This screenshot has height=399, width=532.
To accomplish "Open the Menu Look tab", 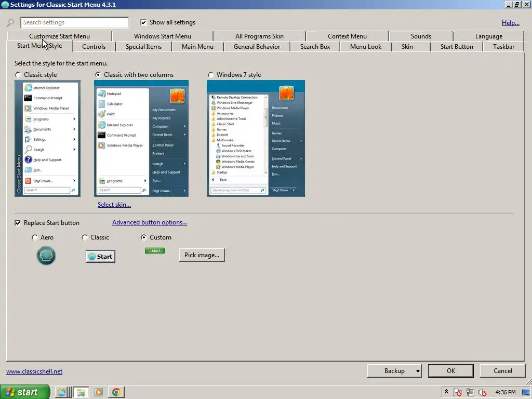I will (x=366, y=47).
